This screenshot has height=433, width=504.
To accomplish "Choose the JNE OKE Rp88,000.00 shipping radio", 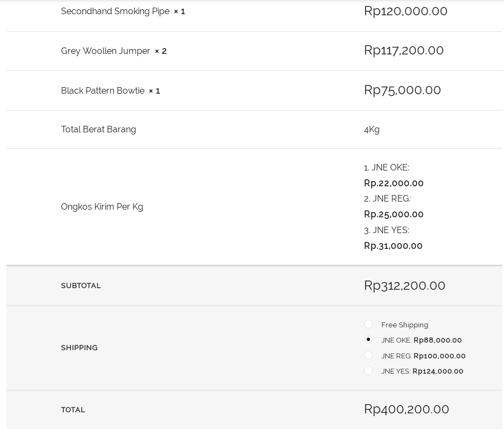I will point(368,339).
